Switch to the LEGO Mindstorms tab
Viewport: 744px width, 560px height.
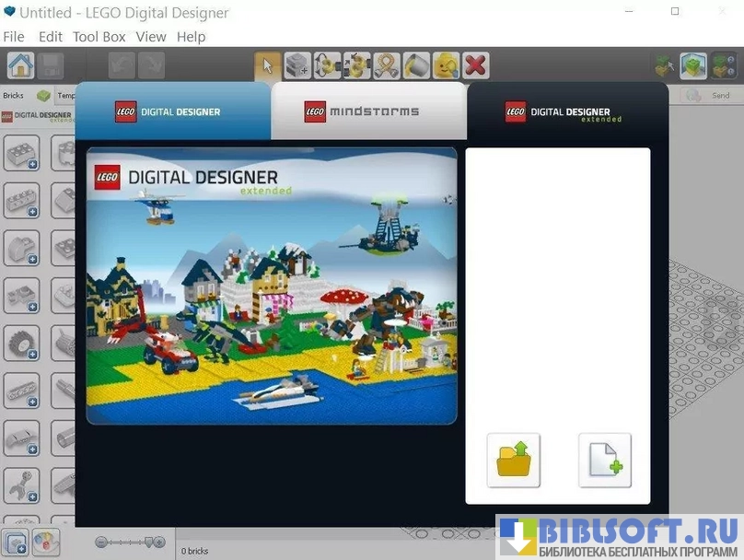coord(368,111)
